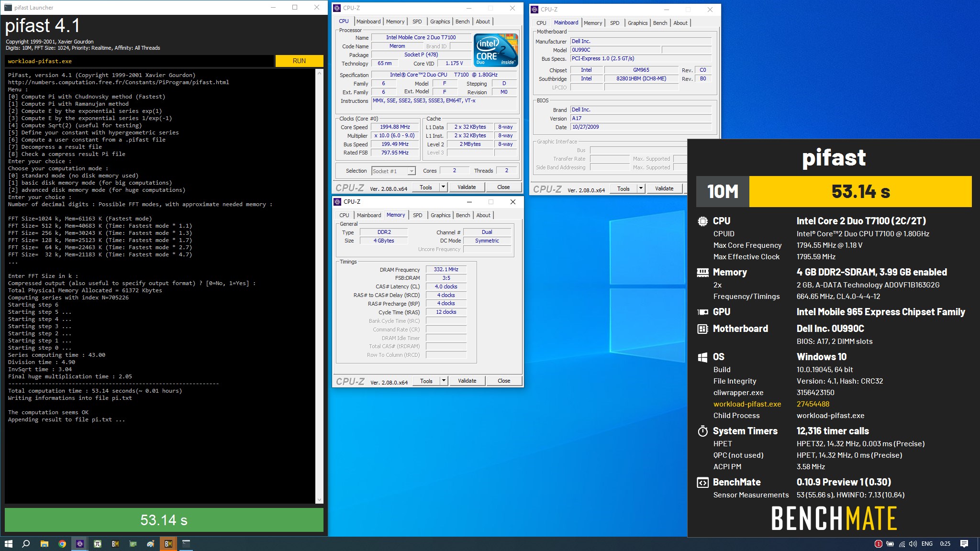Image resolution: width=980 pixels, height=551 pixels.
Task: Click Tools button in CPU-Z Memory window
Action: point(426,381)
